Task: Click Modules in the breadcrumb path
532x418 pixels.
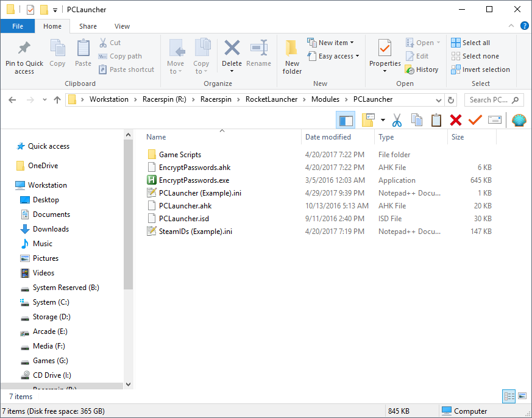Action: tap(325, 99)
